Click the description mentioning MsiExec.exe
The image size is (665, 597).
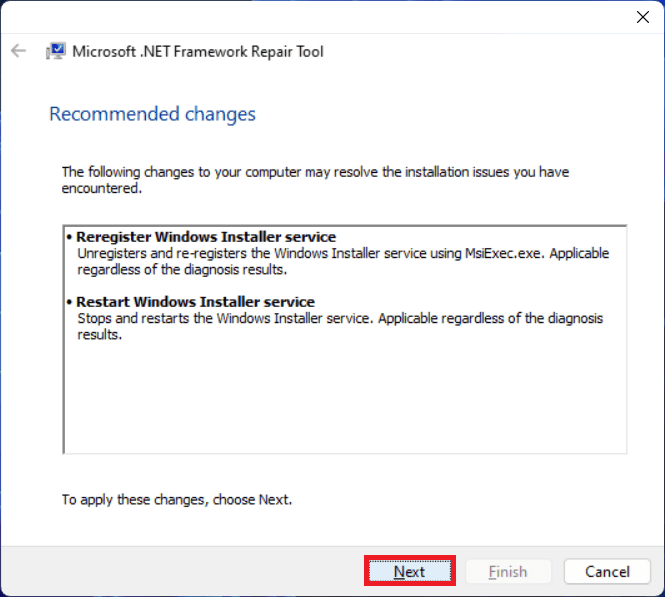click(343, 261)
